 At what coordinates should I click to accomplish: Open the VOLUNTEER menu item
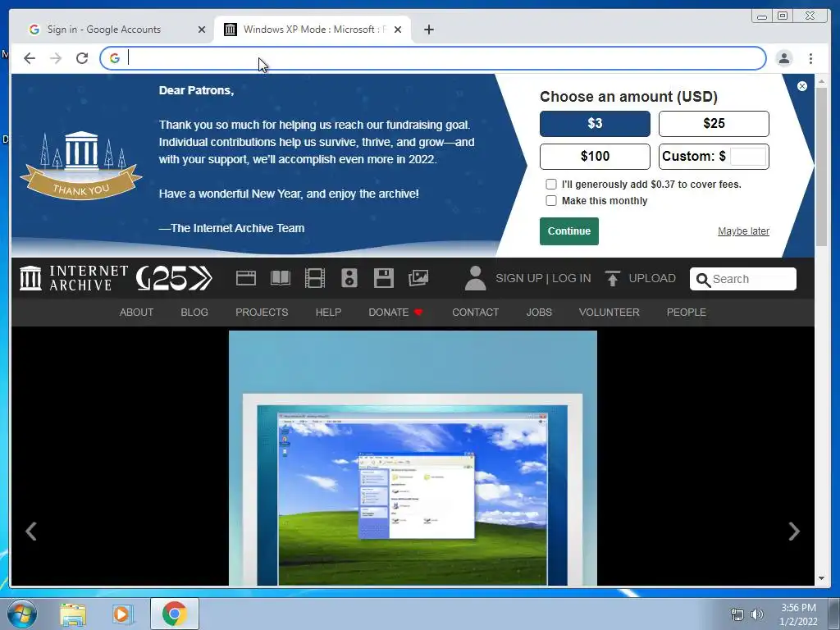[609, 313]
